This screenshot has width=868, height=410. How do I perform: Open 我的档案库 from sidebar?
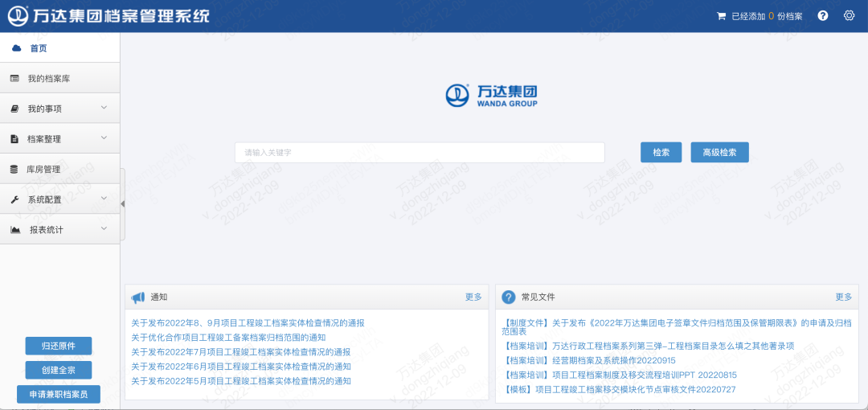coord(54,79)
